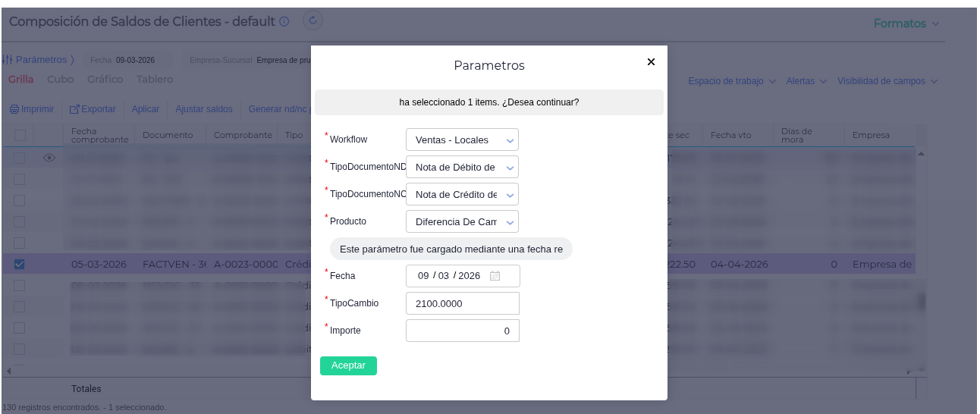980x414 pixels.
Task: Switch to the Gráfico tab
Action: (x=105, y=80)
